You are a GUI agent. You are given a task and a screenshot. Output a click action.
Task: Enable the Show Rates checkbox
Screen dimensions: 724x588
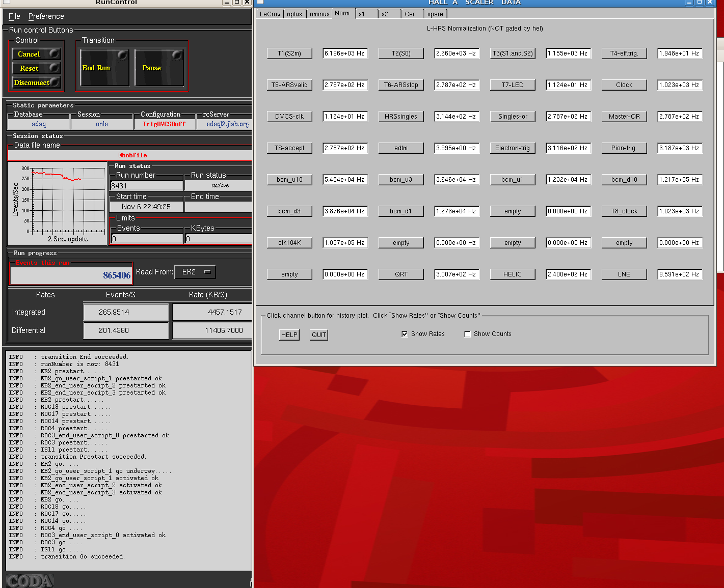[405, 334]
